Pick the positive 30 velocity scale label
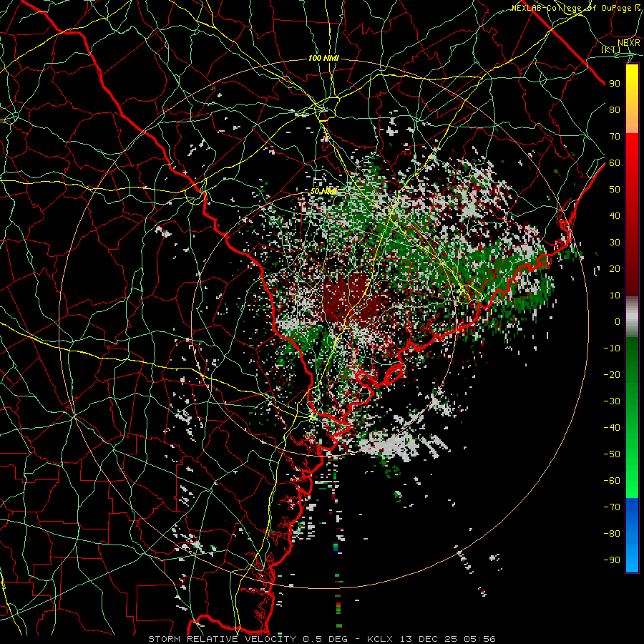The image size is (644, 644). tap(615, 243)
